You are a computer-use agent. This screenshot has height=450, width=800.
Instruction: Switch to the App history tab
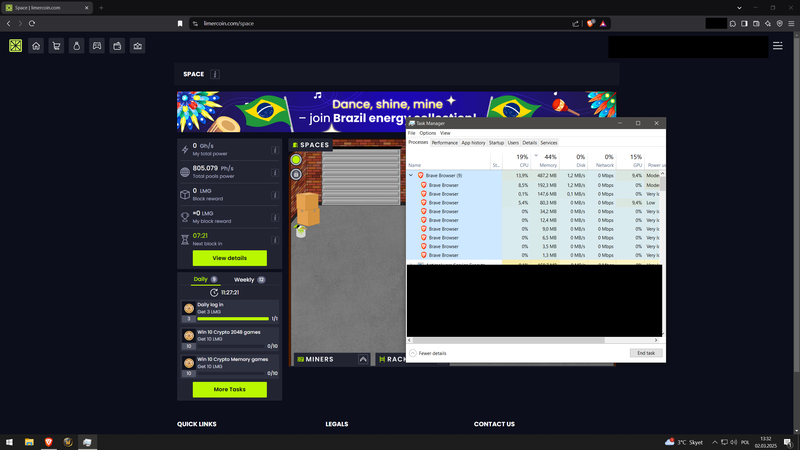473,143
